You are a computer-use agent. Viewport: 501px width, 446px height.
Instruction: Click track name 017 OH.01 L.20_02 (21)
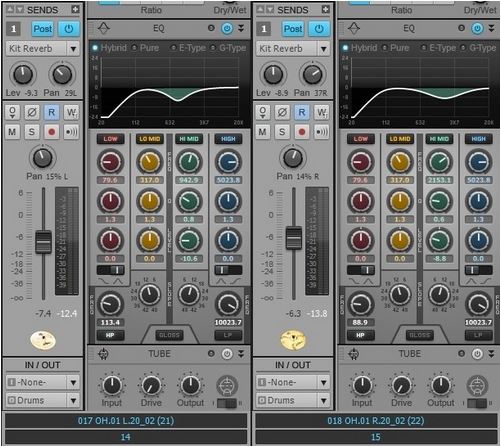126,421
